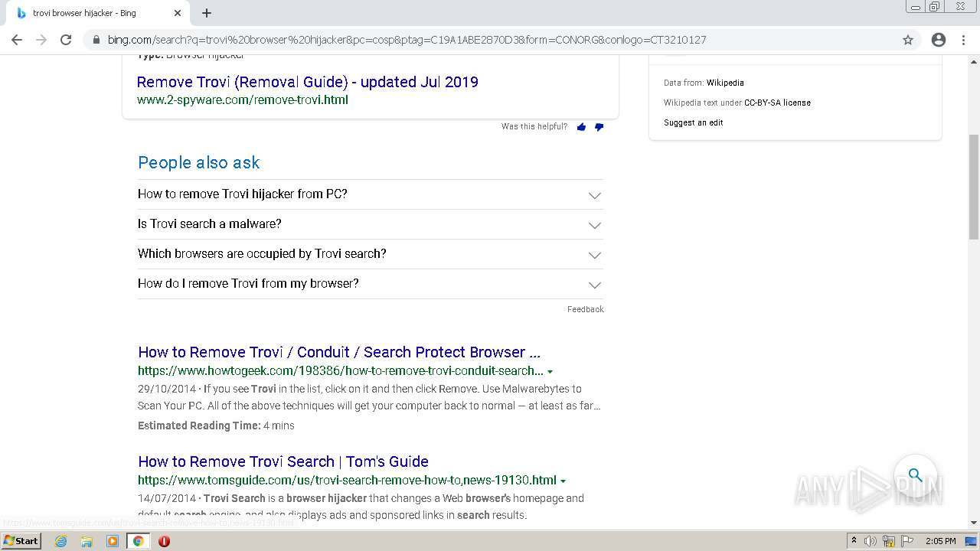Click the Wikipedia data source link
Viewport: 980px width, 551px height.
click(x=725, y=83)
